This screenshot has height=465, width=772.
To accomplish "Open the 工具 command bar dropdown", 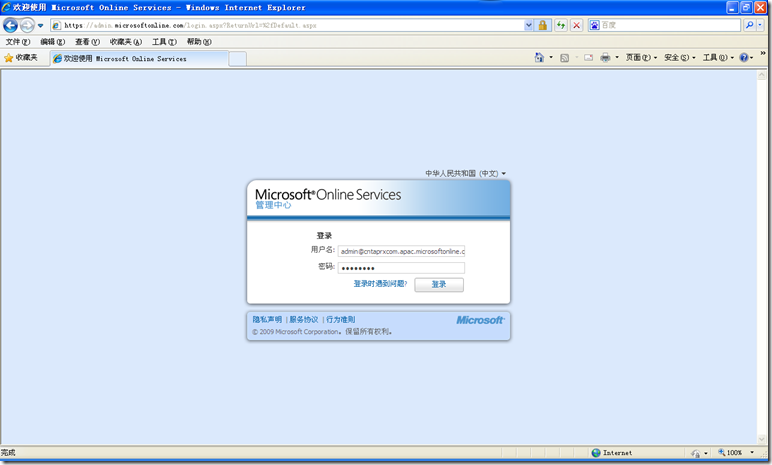I will (718, 58).
